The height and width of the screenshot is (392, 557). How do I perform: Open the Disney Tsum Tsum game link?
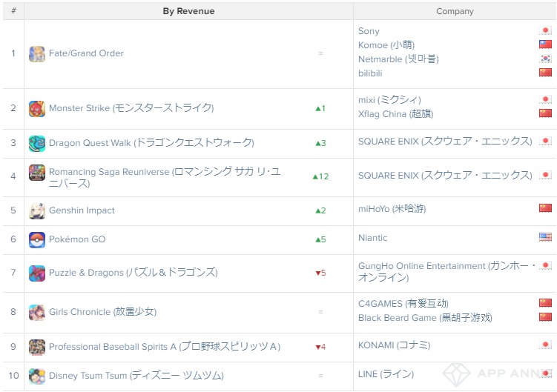pos(136,376)
